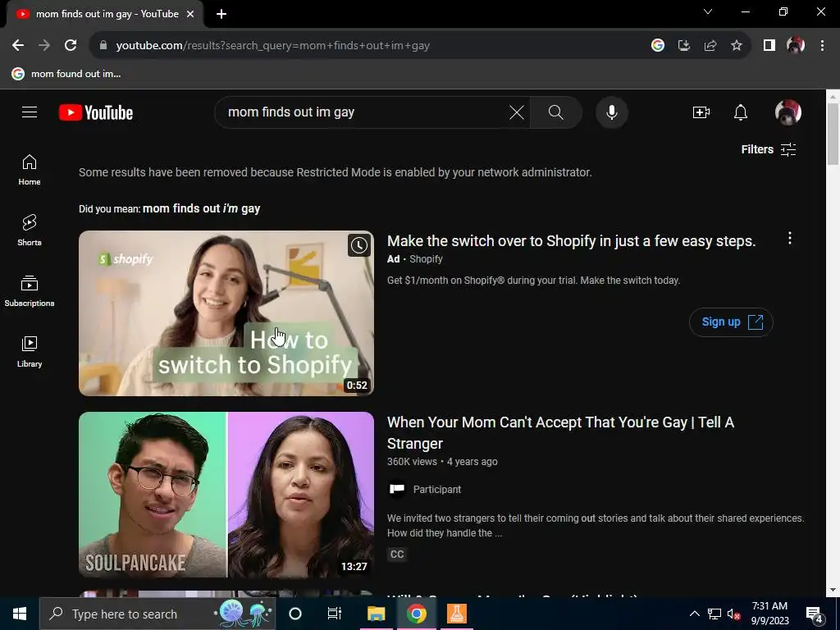Click the Google icon in address bar
Screen dimensions: 840x630
(658, 46)
